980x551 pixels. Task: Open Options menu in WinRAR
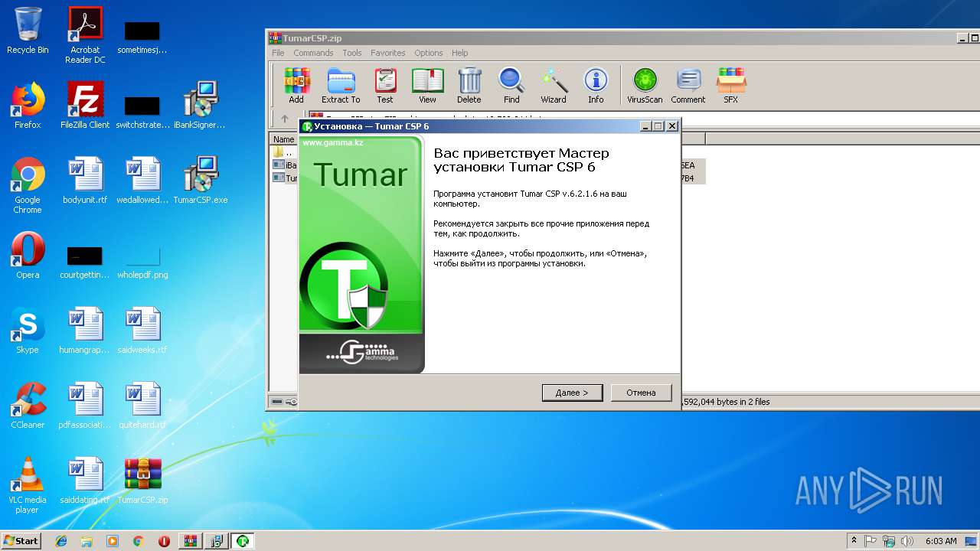coord(429,53)
